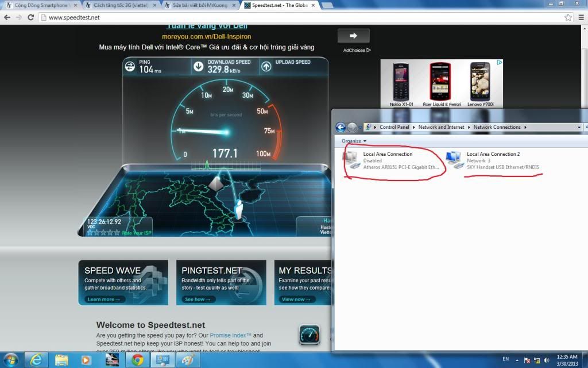Launch Internet Explorer from the taskbar
The height and width of the screenshot is (368, 588).
tap(36, 360)
